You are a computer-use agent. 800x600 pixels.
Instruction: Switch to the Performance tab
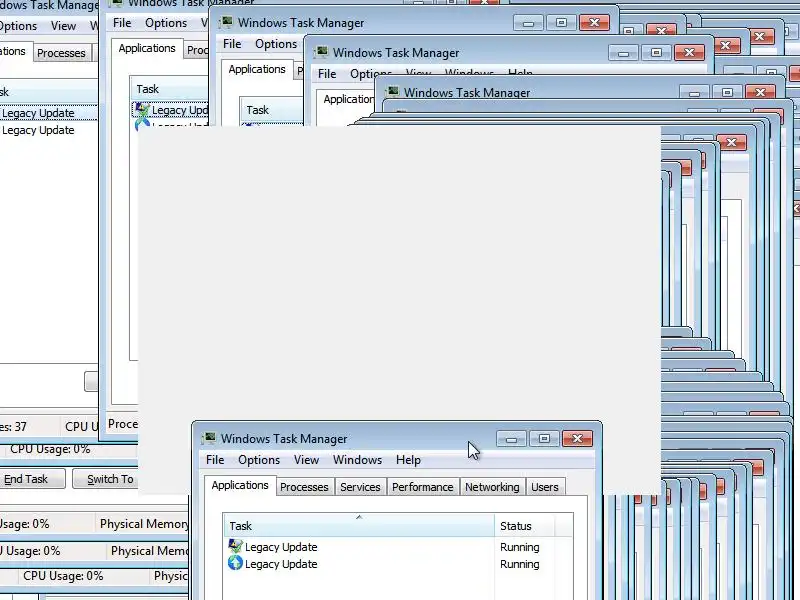tap(422, 487)
